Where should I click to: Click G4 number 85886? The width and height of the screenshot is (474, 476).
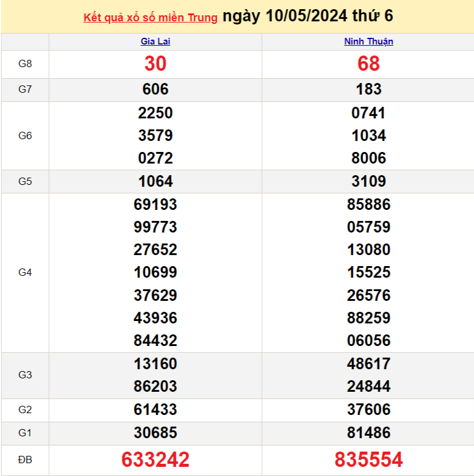click(368, 204)
